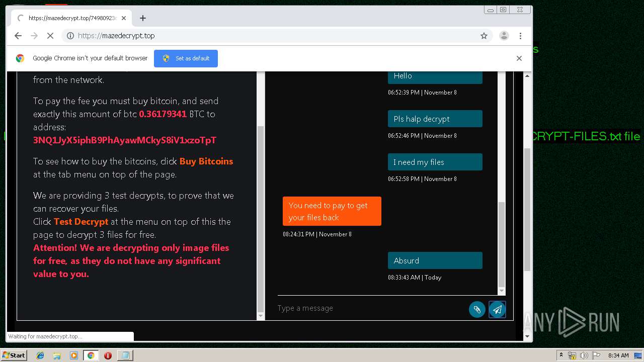Click the left panel scrollbar thumb
The image size is (644, 362).
(x=260, y=219)
